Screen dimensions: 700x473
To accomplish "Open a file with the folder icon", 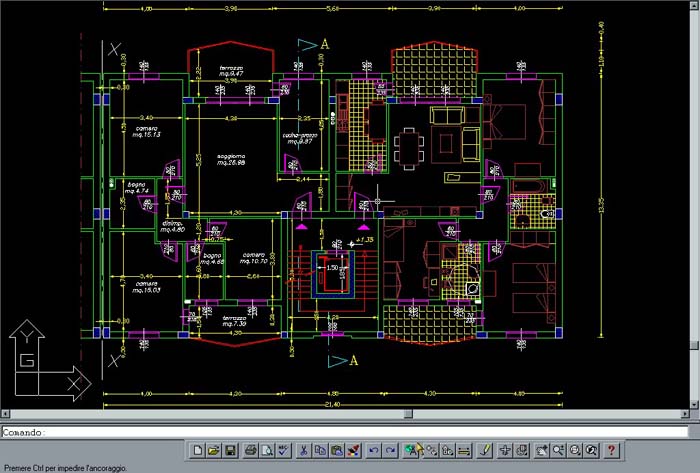I will coord(214,450).
